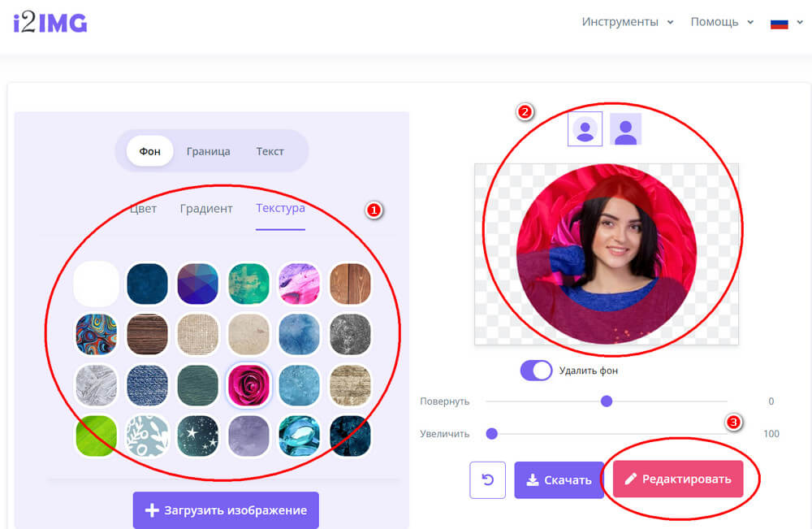Toggle the Удалить фон switch
This screenshot has height=529, width=812.
(536, 371)
